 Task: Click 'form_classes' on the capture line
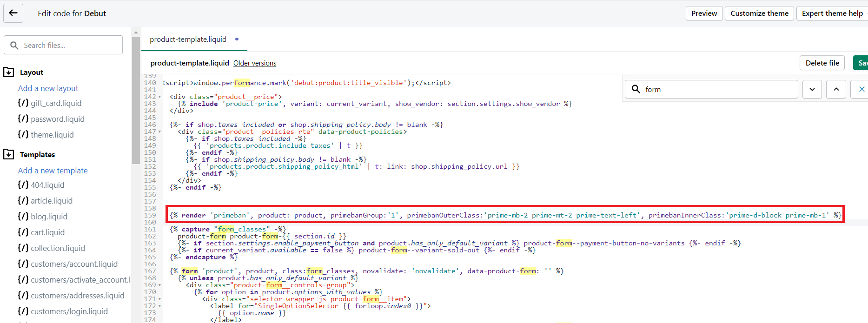242,229
